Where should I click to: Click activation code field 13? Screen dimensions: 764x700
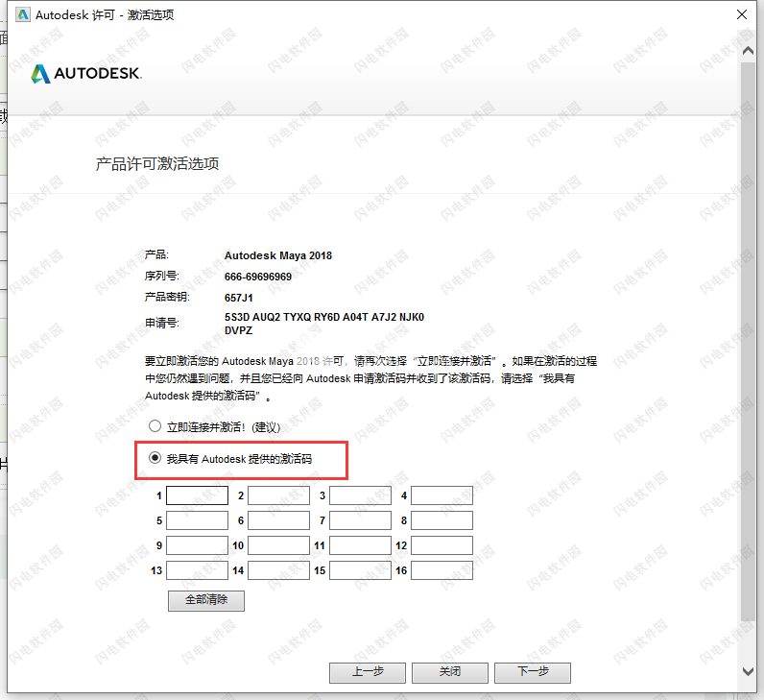(x=197, y=570)
